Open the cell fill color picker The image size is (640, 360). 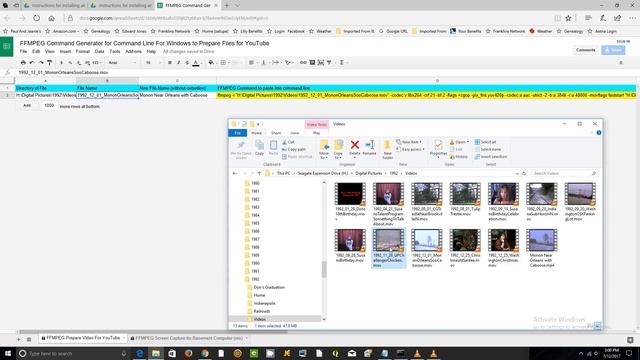(211, 62)
